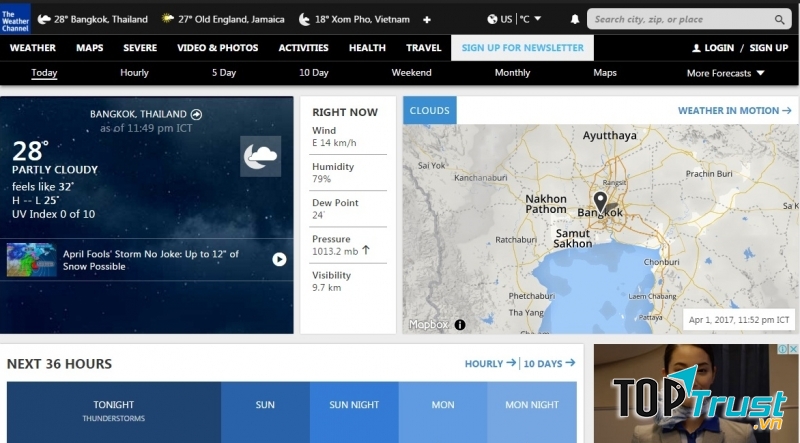800x443 pixels.
Task: Click the moon icon beside Xom Pho, Vietnam
Action: (304, 19)
